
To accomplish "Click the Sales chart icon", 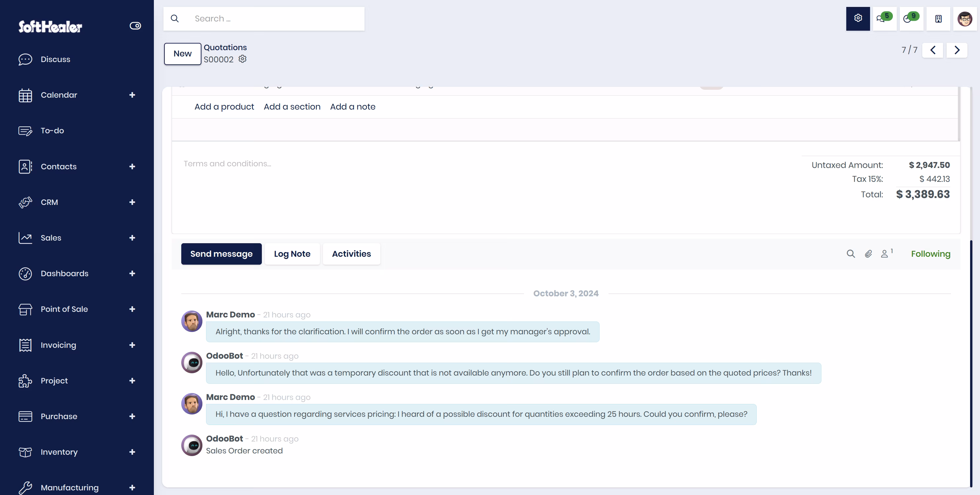I will (x=25, y=238).
